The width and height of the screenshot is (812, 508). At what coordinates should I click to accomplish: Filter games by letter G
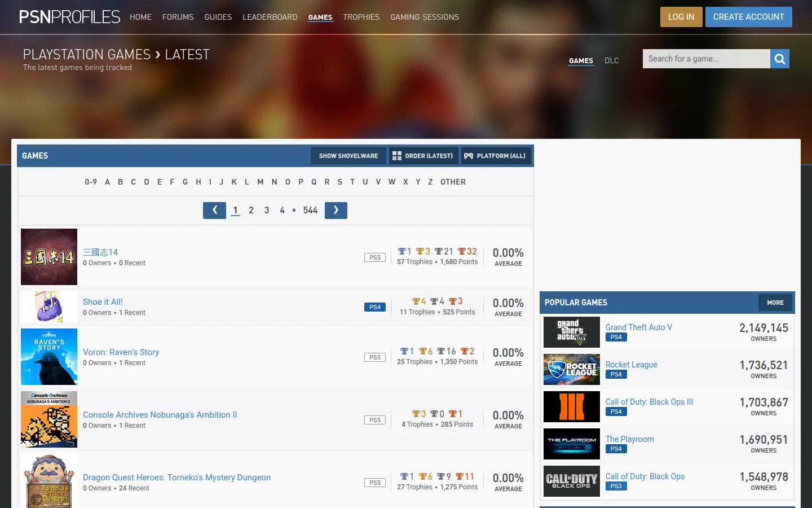tap(185, 182)
